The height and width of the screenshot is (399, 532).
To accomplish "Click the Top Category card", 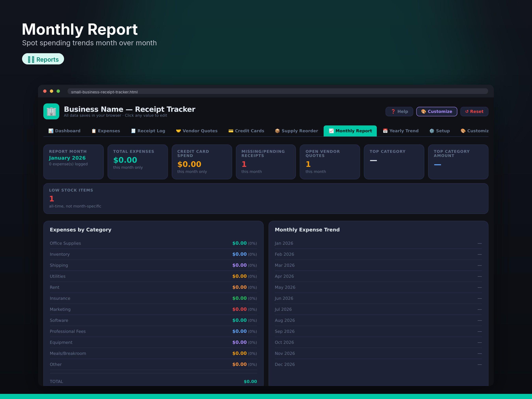I will pyautogui.click(x=394, y=162).
